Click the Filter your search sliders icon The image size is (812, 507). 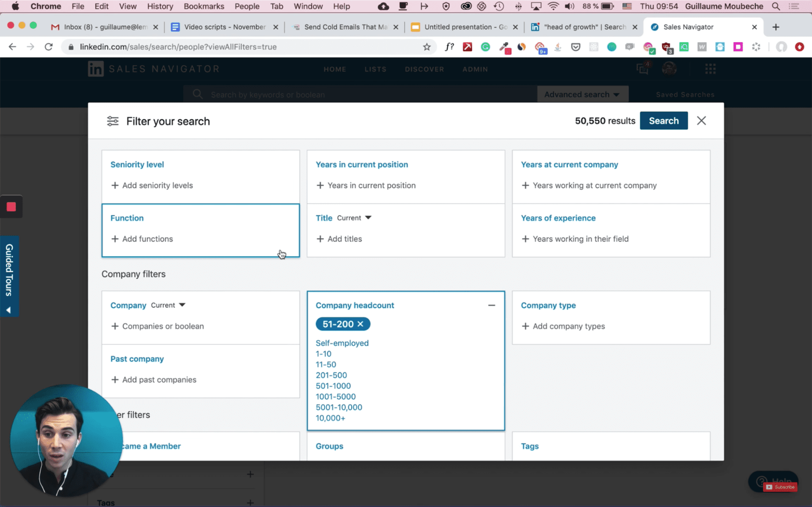113,121
